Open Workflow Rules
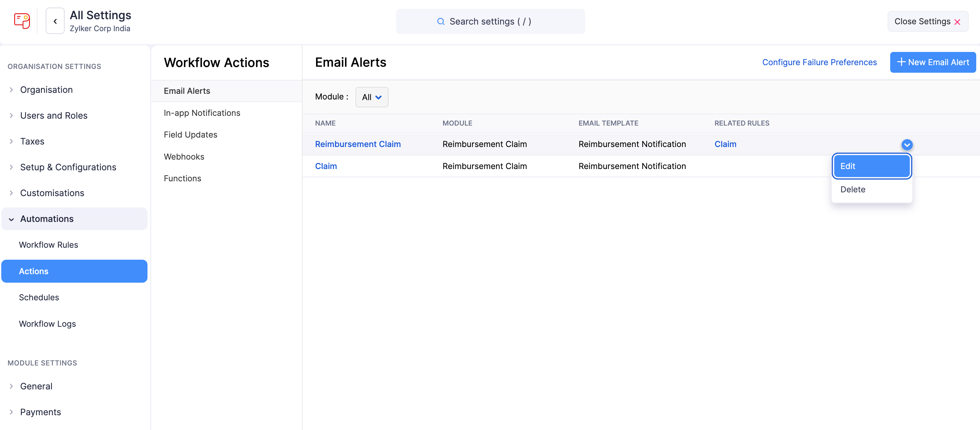980x430 pixels. point(74,245)
